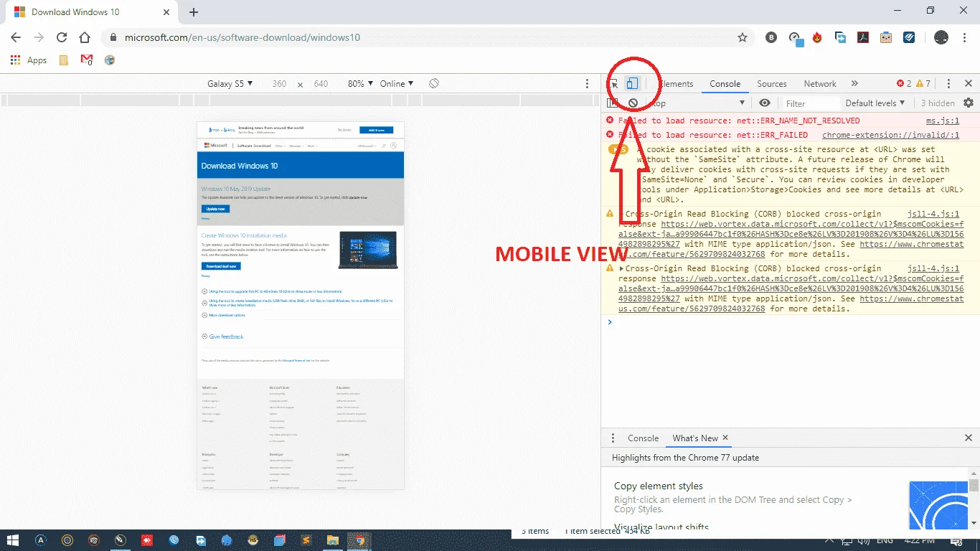Screen dimensions: 980x551
Task: Click the pixel face extension icon
Action: (886, 37)
